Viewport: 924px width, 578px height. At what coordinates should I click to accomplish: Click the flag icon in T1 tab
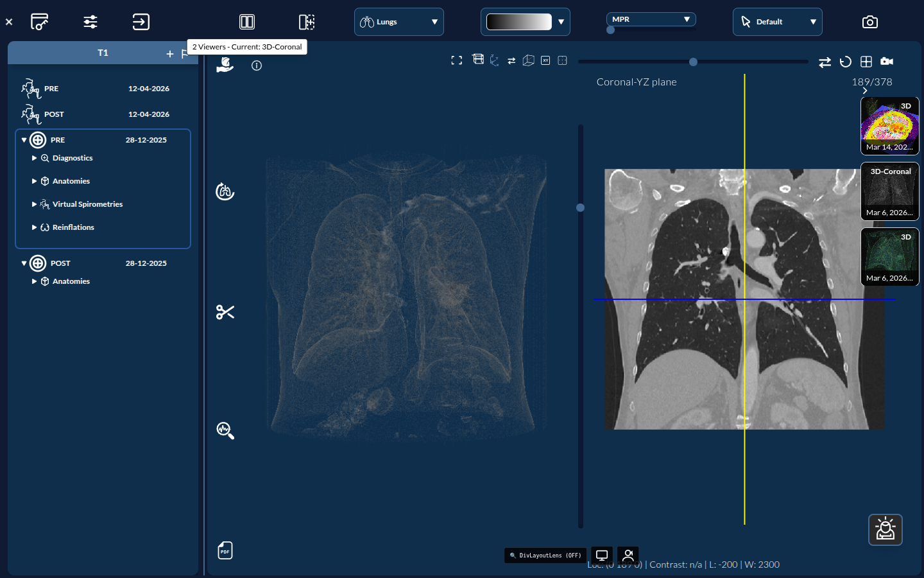185,54
